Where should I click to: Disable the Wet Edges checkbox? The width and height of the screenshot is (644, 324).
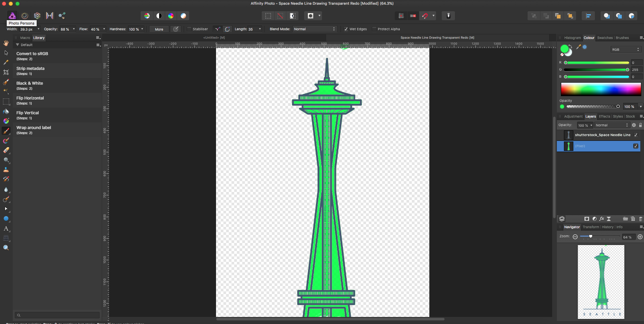pyautogui.click(x=346, y=29)
